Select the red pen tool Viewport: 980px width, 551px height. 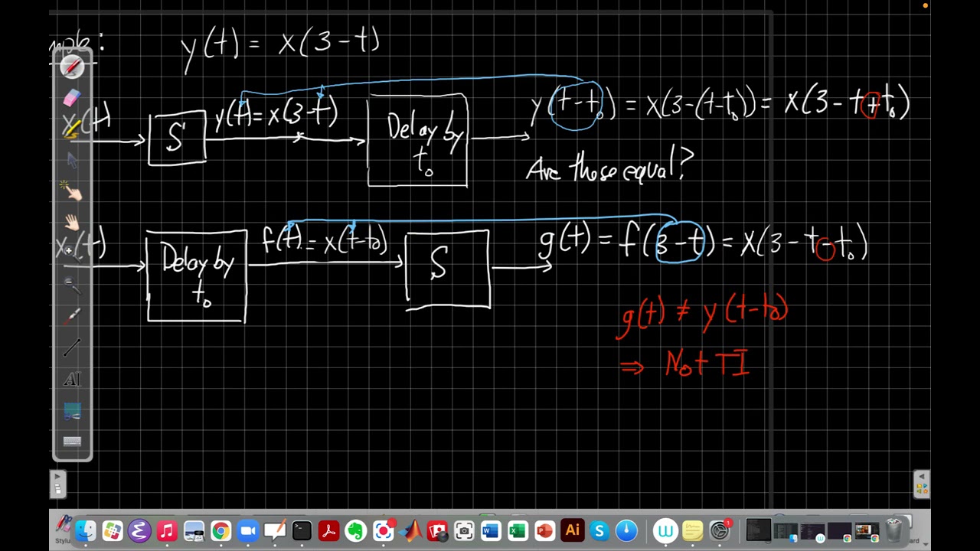point(72,67)
